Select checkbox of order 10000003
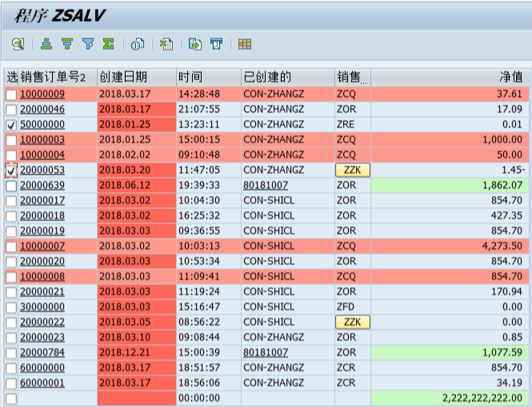This screenshot has width=532, height=407. (11, 140)
